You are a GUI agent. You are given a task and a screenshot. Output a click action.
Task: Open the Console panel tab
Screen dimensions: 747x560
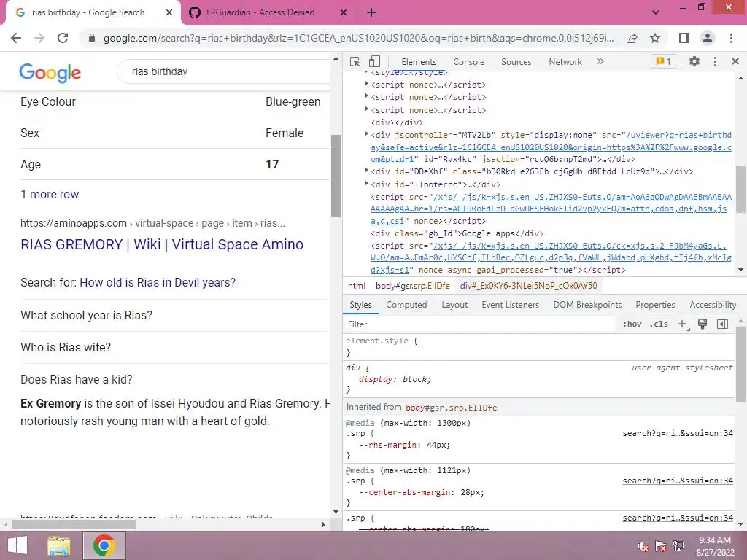pos(468,62)
